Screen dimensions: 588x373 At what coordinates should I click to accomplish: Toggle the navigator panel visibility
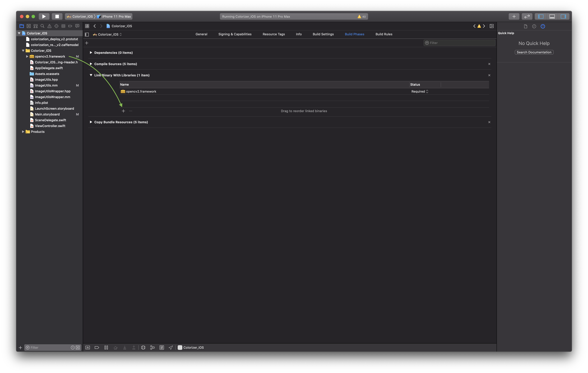pyautogui.click(x=541, y=16)
